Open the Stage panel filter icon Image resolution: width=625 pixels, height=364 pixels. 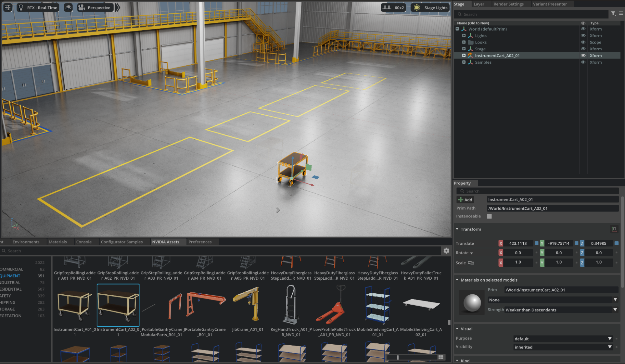click(613, 13)
